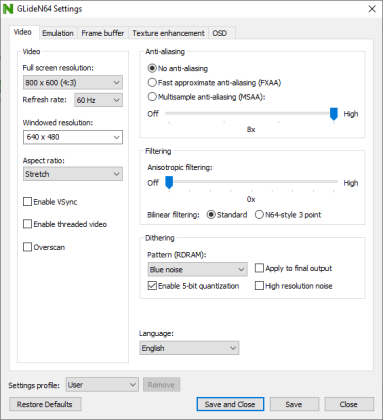Screen dimensions: 383x420
Task: Click the GLideN64 logo icon in title bar
Action: coord(8,9)
